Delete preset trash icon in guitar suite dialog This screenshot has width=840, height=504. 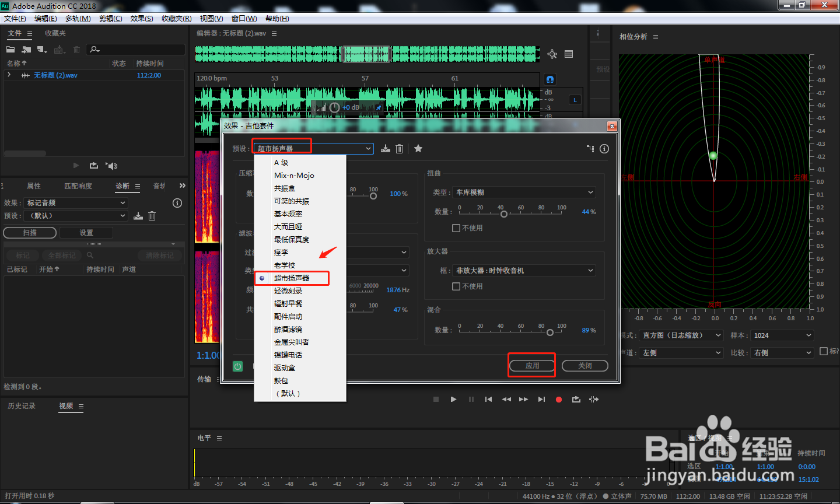[400, 149]
